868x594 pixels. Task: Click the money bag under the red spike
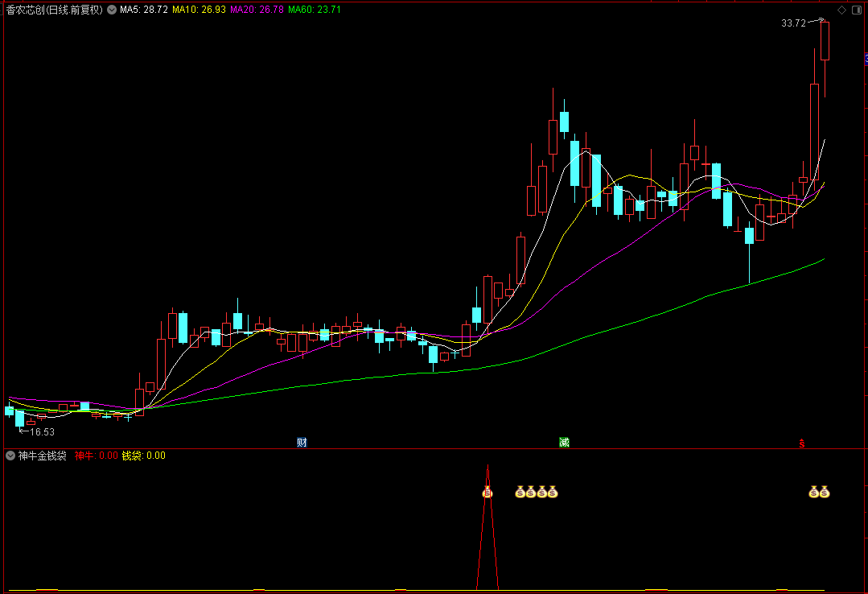pyautogui.click(x=487, y=492)
